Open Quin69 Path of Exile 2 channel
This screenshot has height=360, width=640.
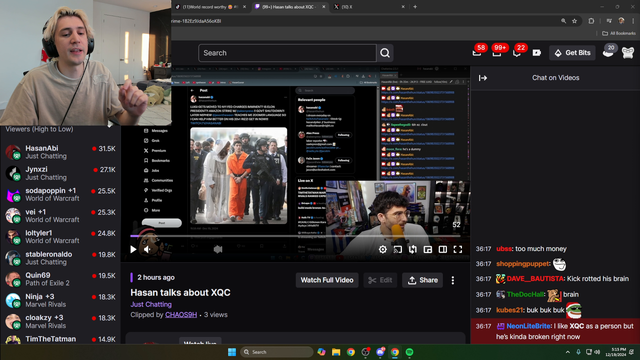[60, 279]
